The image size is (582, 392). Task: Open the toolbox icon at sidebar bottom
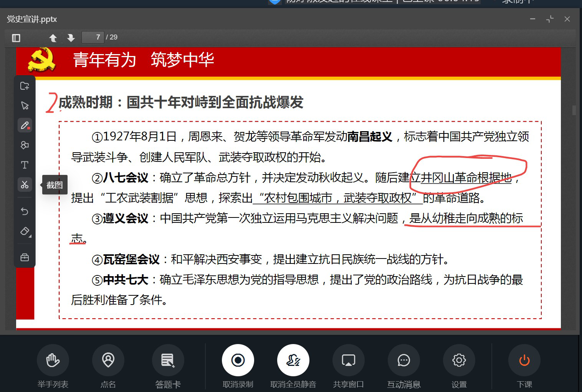click(x=25, y=257)
